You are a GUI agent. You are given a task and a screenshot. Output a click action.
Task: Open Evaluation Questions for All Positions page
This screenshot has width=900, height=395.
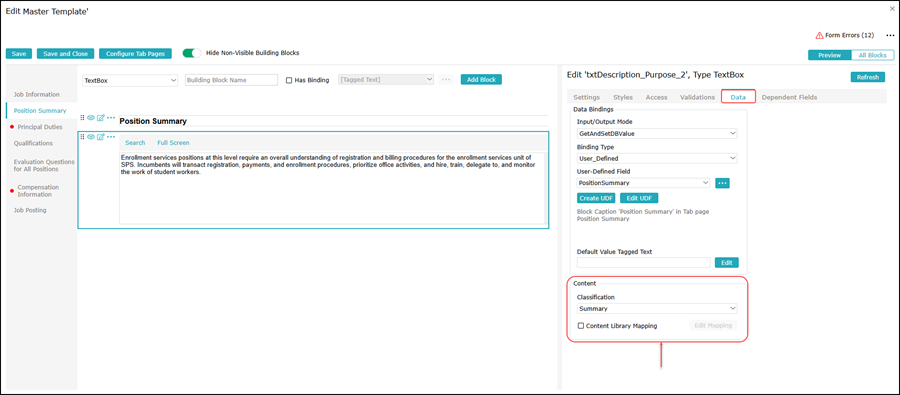(x=44, y=165)
